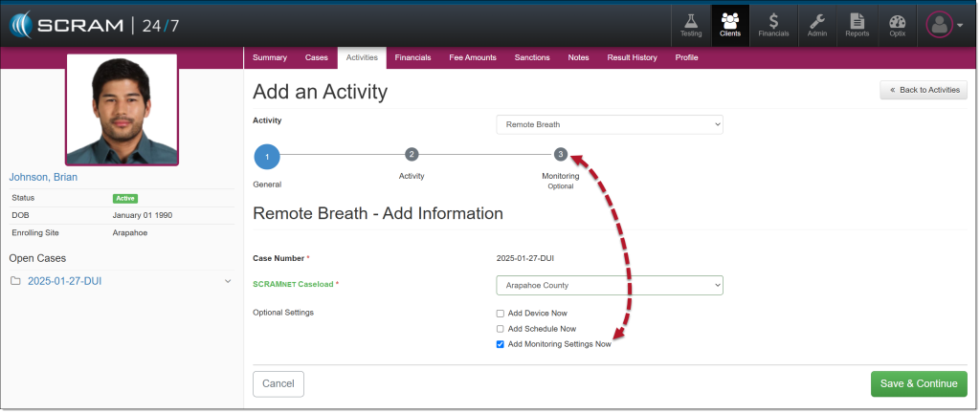Open the SCRAMNET Caseload dropdown
Viewport: 980px width, 413px height.
click(x=609, y=286)
